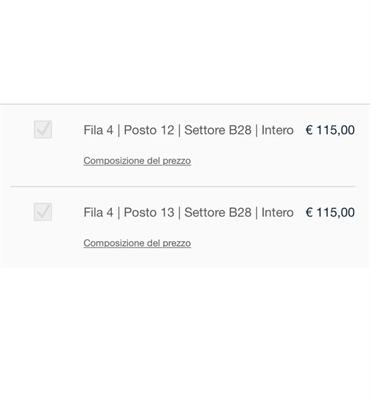
Task: Click the divider line between the two tickets
Action: coord(183,187)
